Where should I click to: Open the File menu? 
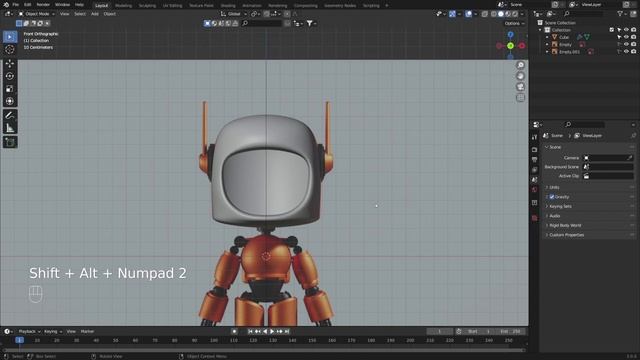click(x=16, y=4)
